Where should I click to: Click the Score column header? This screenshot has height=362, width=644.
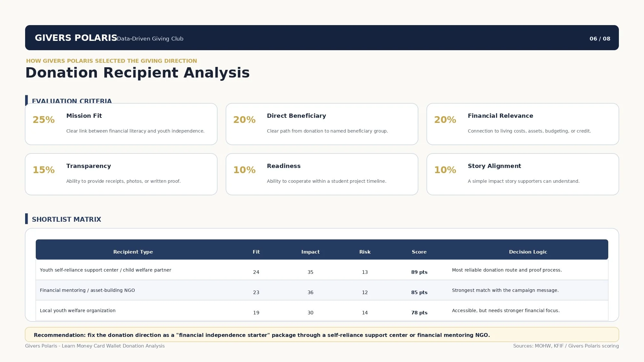[419, 252]
